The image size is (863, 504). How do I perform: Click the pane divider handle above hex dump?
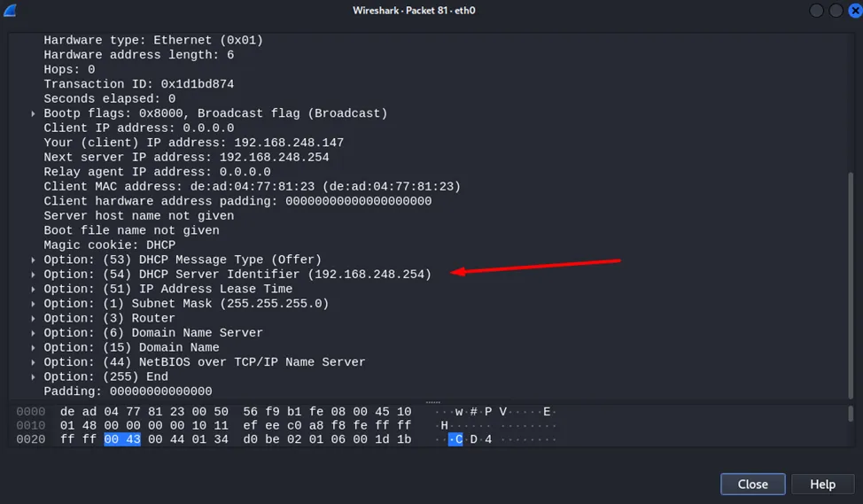pyautogui.click(x=432, y=401)
